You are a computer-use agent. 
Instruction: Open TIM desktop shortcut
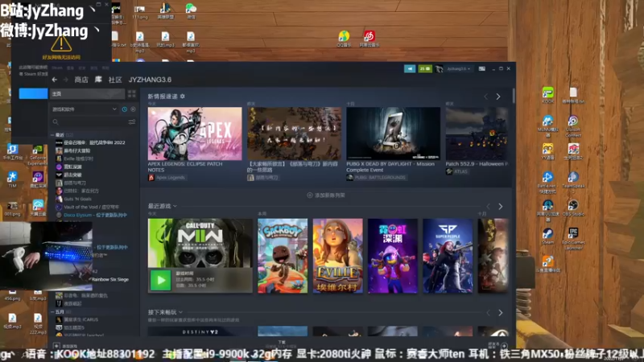point(12,179)
